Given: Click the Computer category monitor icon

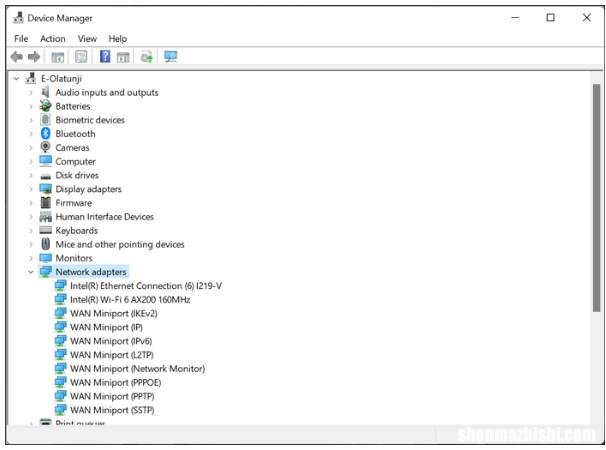Looking at the screenshot, I should tap(46, 161).
